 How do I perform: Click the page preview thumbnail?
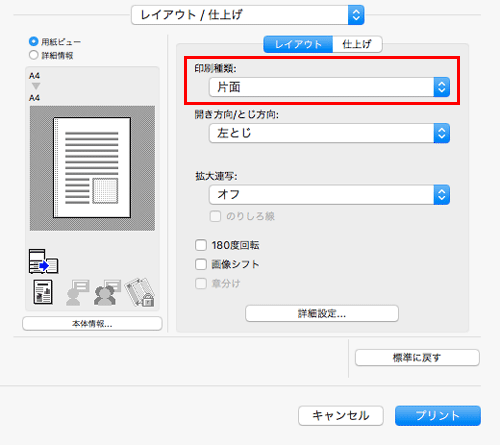[92, 168]
